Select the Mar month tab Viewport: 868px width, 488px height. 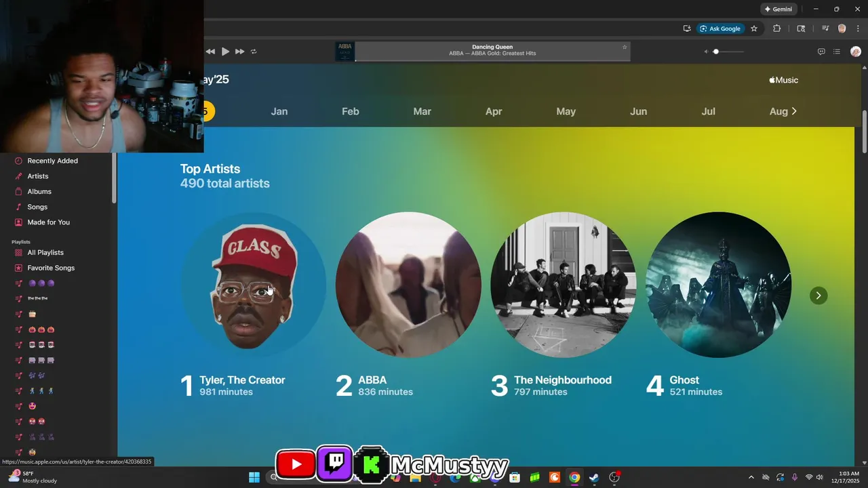pos(422,111)
